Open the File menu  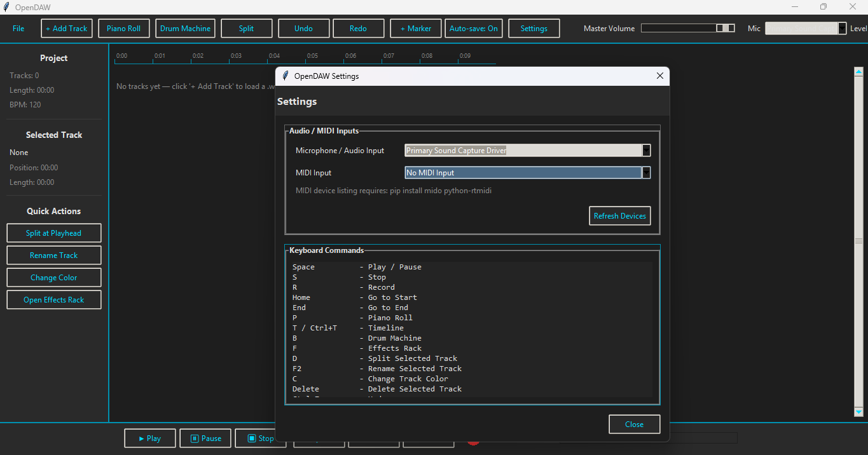[18, 29]
